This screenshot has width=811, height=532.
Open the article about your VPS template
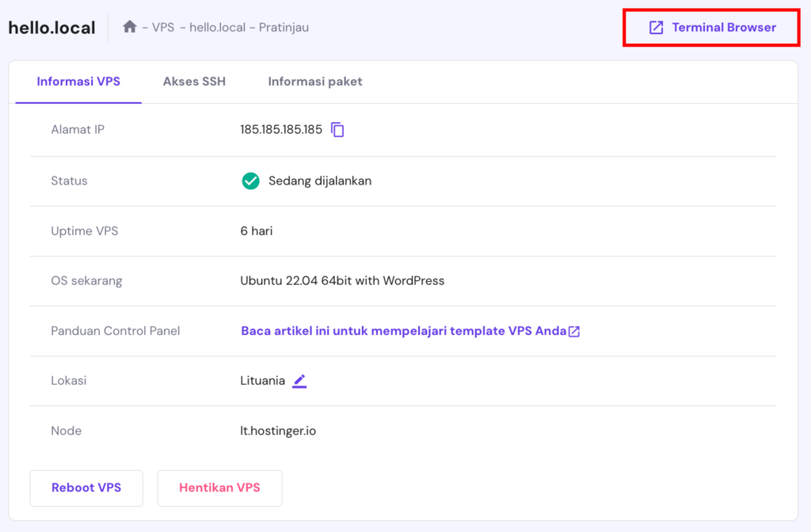pyautogui.click(x=402, y=330)
